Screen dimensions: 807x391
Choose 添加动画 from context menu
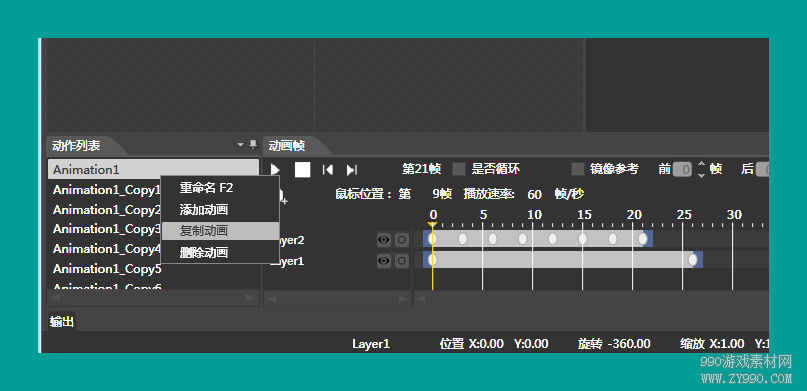pos(220,209)
